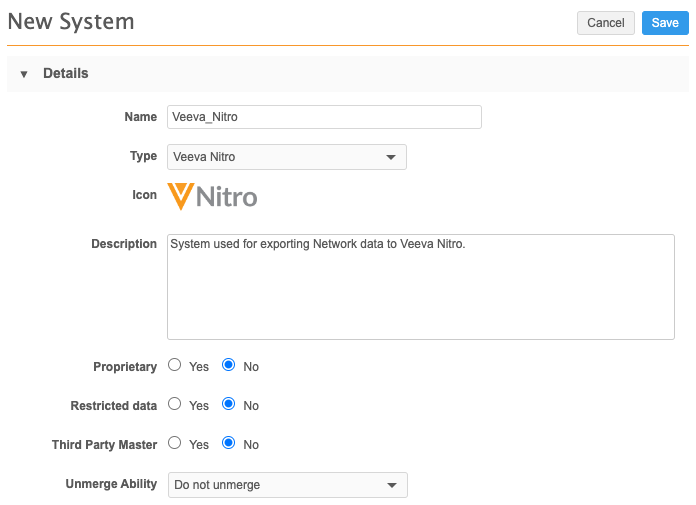
Task: Save the new system
Action: tap(665, 23)
